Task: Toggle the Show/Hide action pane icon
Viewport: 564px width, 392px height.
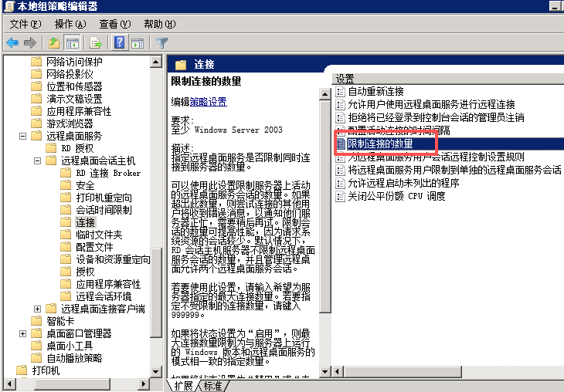Action: pyautogui.click(x=138, y=43)
